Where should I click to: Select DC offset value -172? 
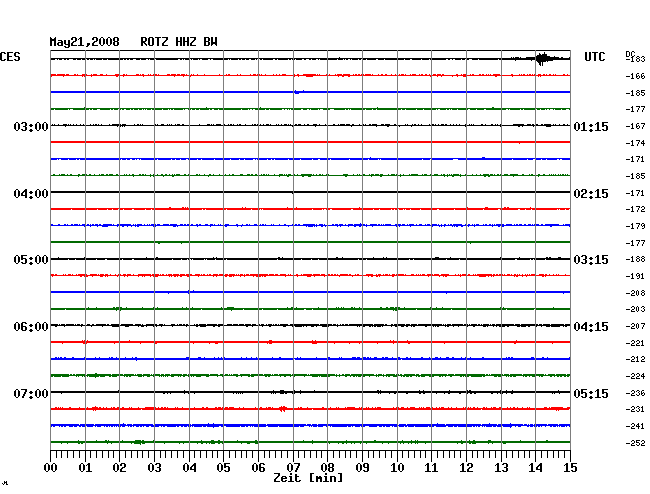click(635, 209)
